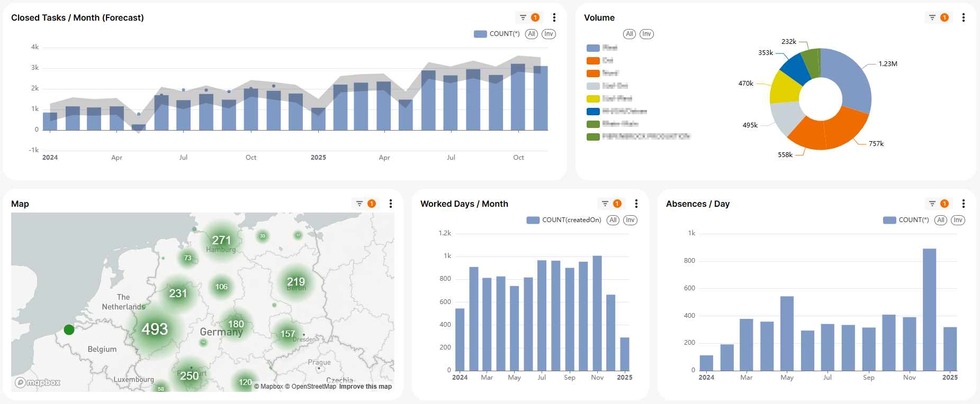Viewport: 980px width, 404px height.
Task: Open three-dot menu of Map panel
Action: coord(391,204)
